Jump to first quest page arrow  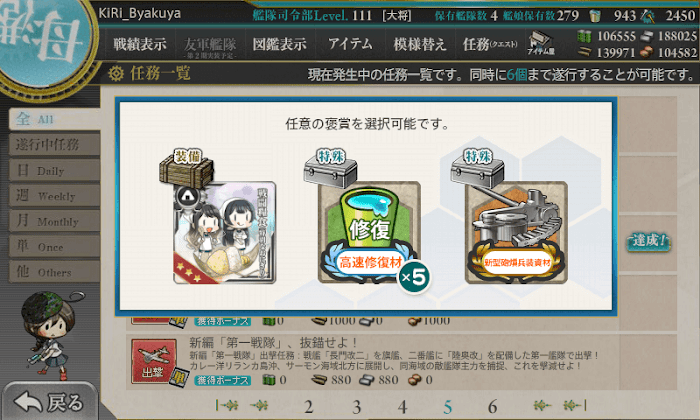point(227,405)
